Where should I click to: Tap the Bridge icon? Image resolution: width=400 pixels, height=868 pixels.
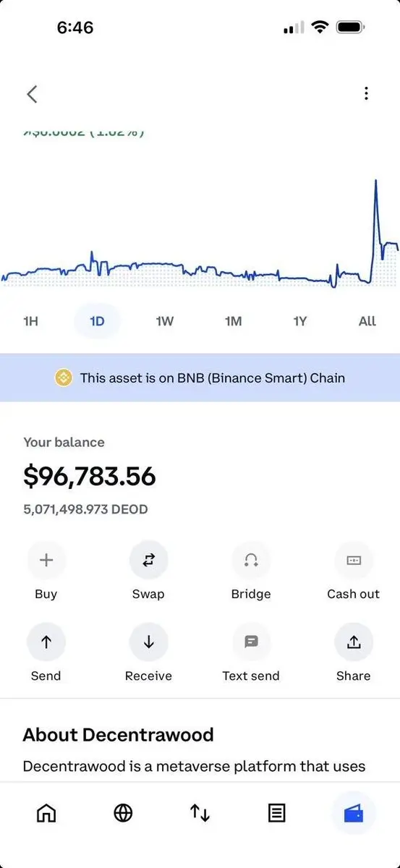click(251, 560)
